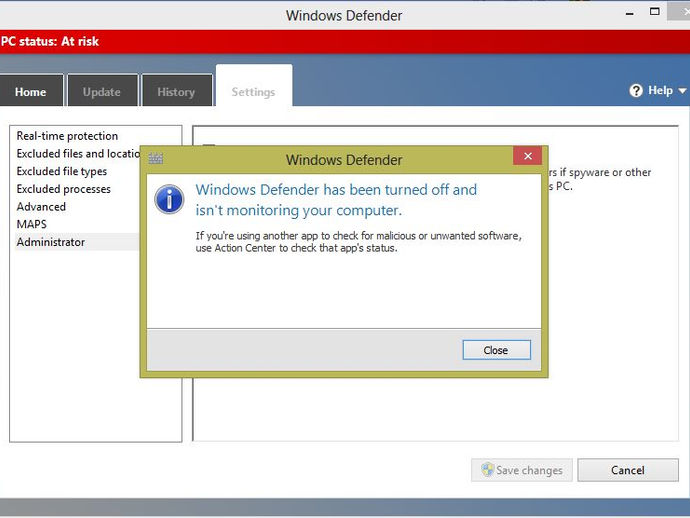This screenshot has height=518, width=690.
Task: Click the Cancel button
Action: (628, 470)
